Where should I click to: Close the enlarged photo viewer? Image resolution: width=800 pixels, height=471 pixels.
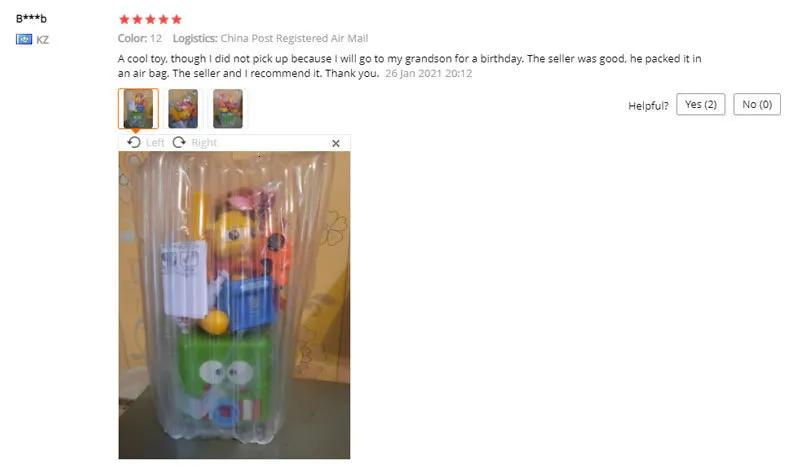(x=336, y=143)
